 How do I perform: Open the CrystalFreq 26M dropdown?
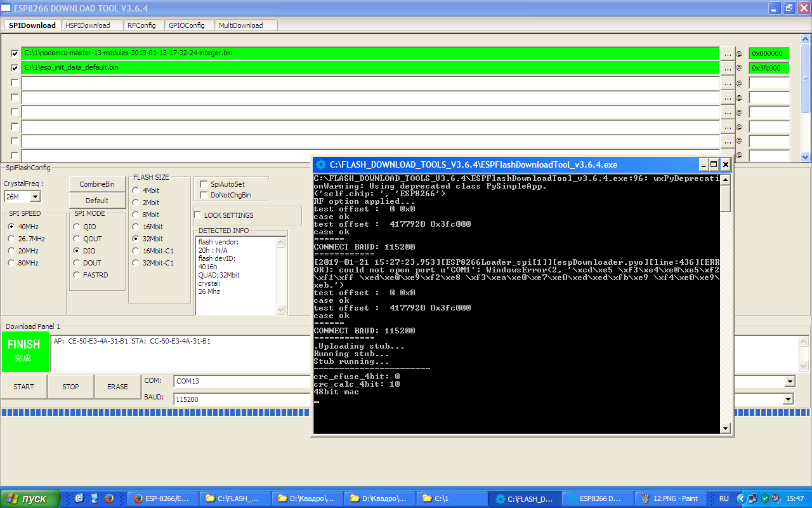coord(35,197)
